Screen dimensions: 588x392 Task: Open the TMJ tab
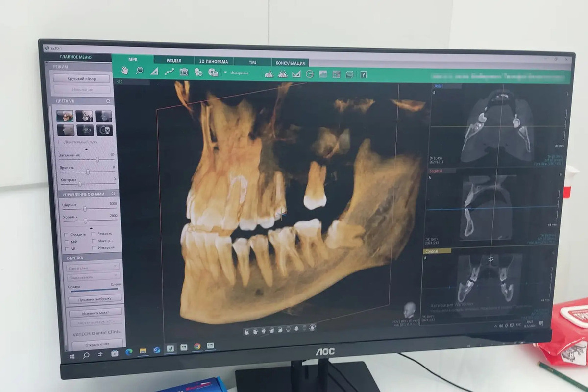click(x=252, y=62)
